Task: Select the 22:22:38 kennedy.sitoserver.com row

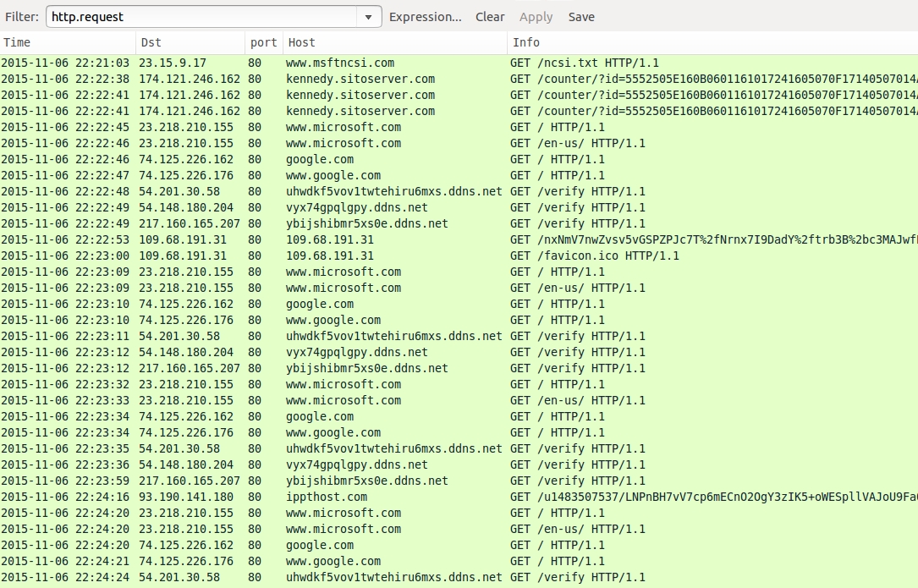Action: pos(459,79)
